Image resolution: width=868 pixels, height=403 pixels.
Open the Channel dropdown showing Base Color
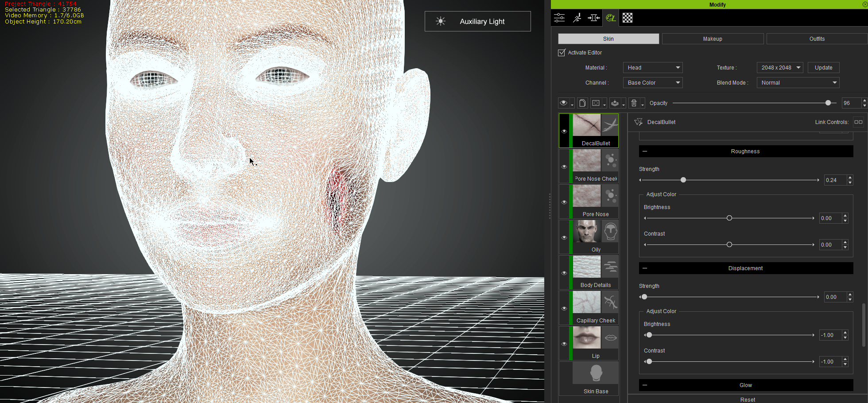[653, 83]
